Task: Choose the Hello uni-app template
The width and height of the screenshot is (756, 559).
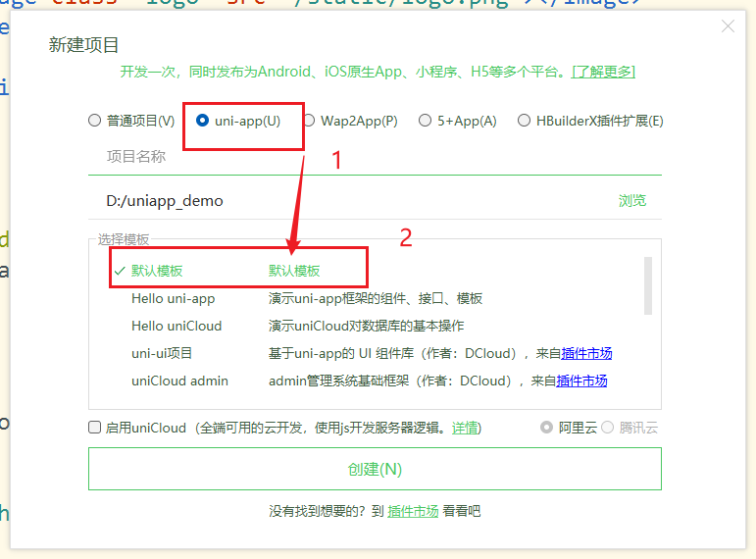Action: pyautogui.click(x=174, y=298)
